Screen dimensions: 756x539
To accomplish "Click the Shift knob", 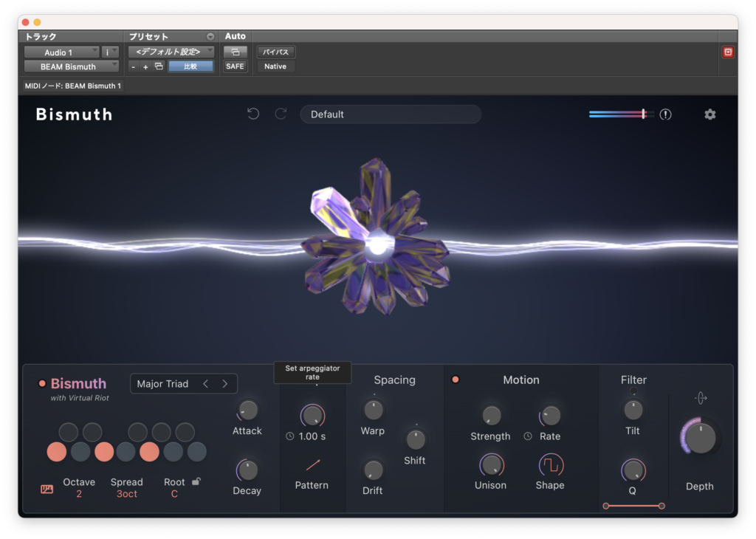I will coord(415,439).
